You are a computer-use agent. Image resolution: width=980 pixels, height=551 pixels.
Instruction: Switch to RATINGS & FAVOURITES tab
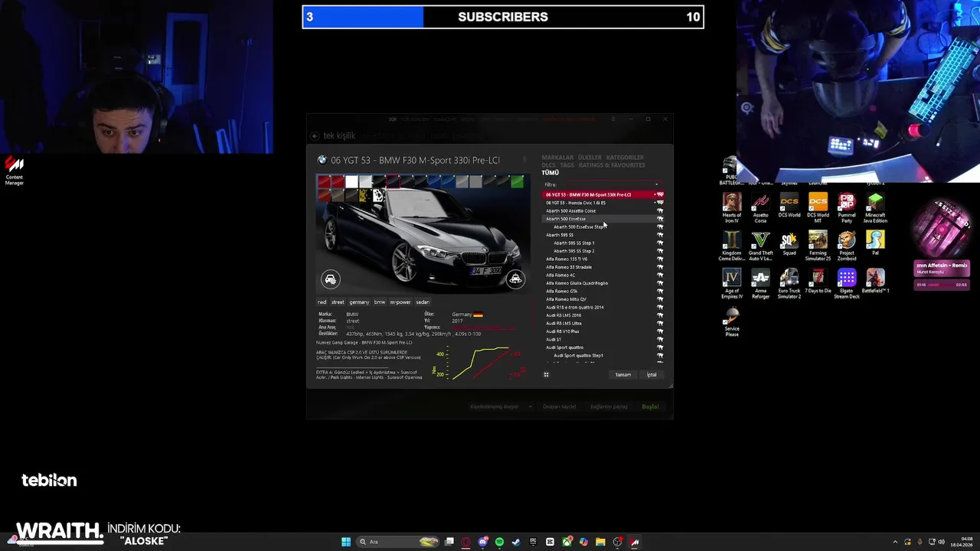click(x=612, y=165)
